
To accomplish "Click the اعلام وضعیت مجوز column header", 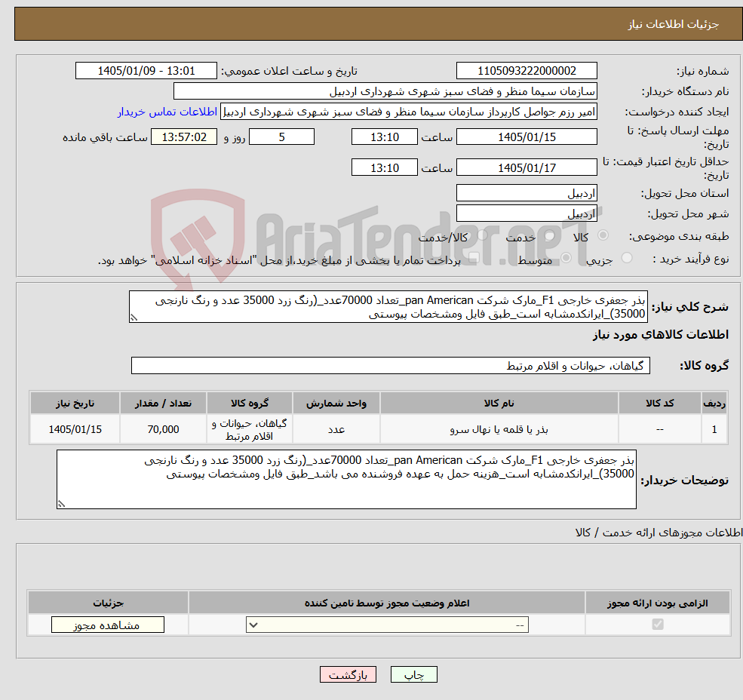I will click(387, 603).
